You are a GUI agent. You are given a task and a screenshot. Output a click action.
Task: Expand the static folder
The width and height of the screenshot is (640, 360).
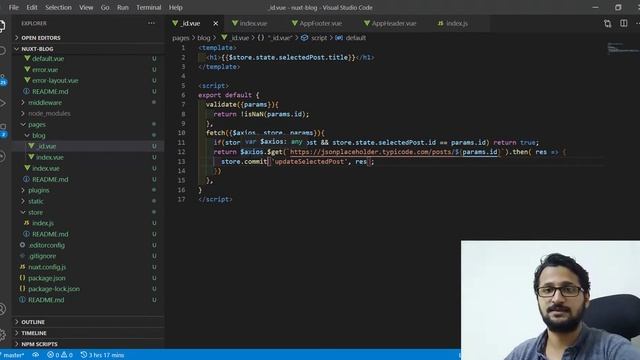[36, 201]
